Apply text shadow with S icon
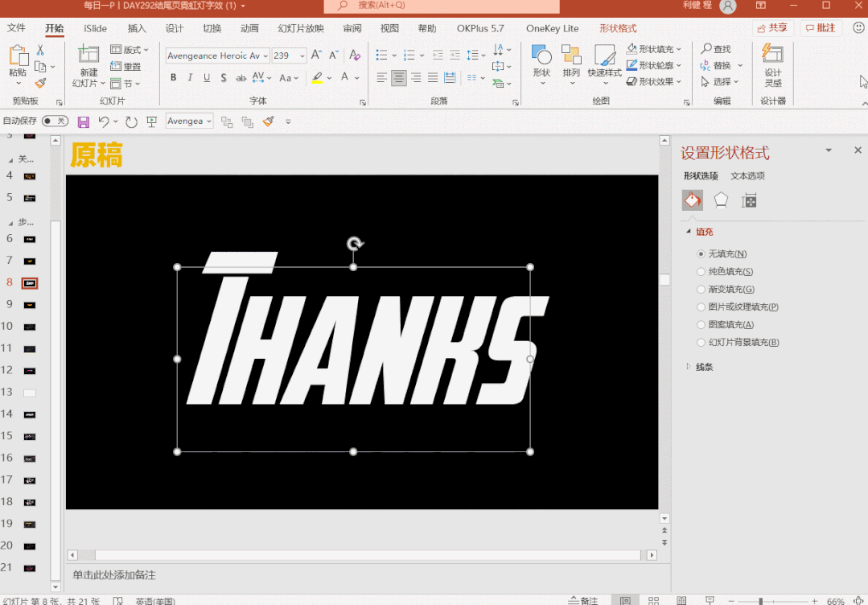The image size is (868, 605). pos(223,77)
